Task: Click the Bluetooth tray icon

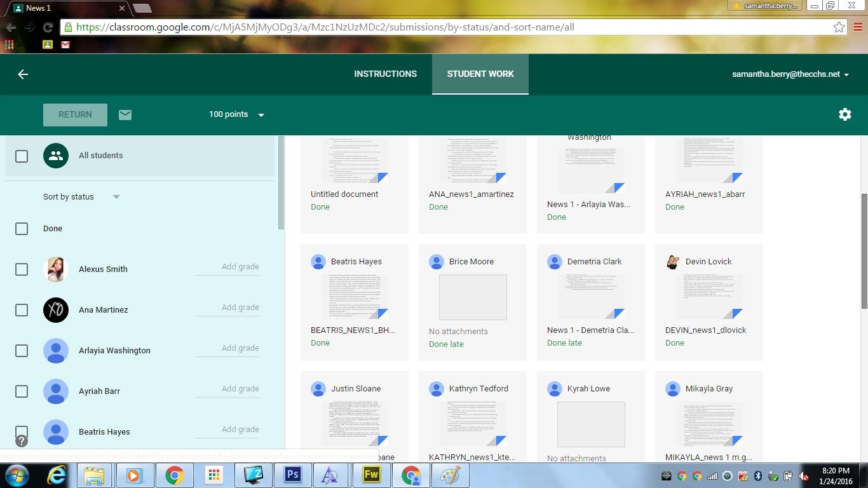Action: tap(758, 475)
